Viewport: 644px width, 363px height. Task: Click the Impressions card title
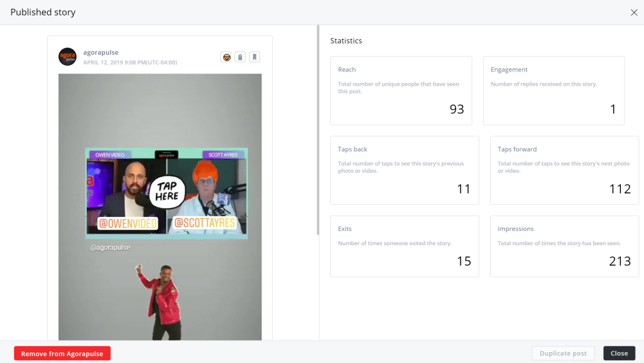(x=516, y=228)
